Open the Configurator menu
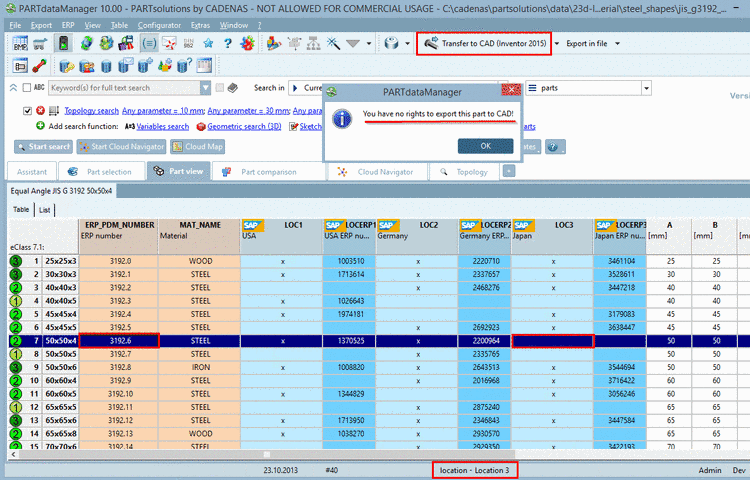Viewport: 750px width, 480px height. [x=159, y=23]
